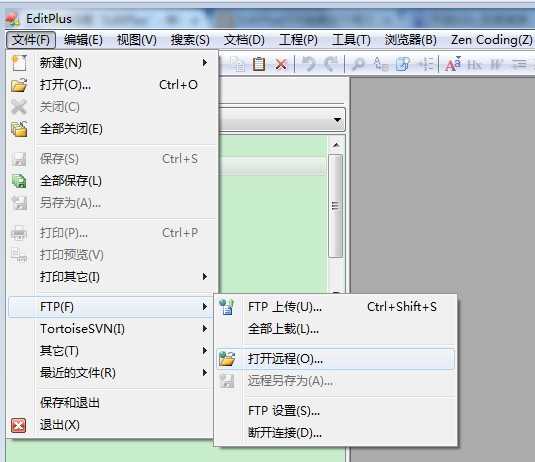Open the 工程(P) menu

298,40
